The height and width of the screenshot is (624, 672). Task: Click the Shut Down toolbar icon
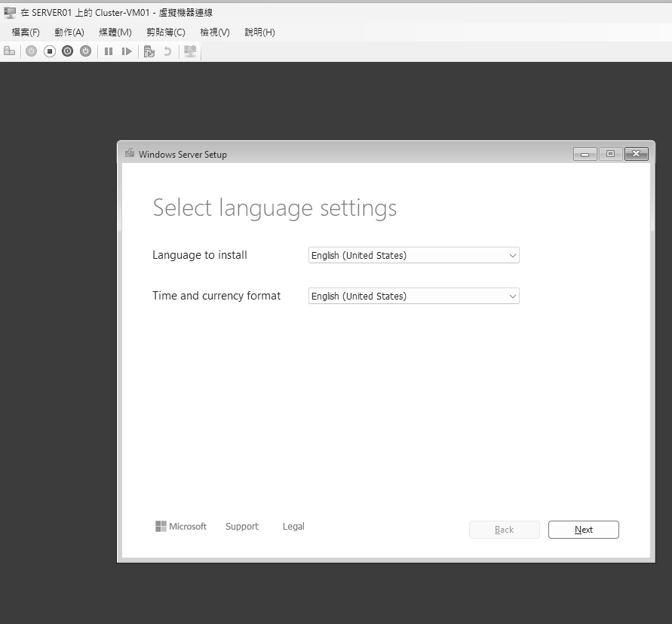[68, 51]
